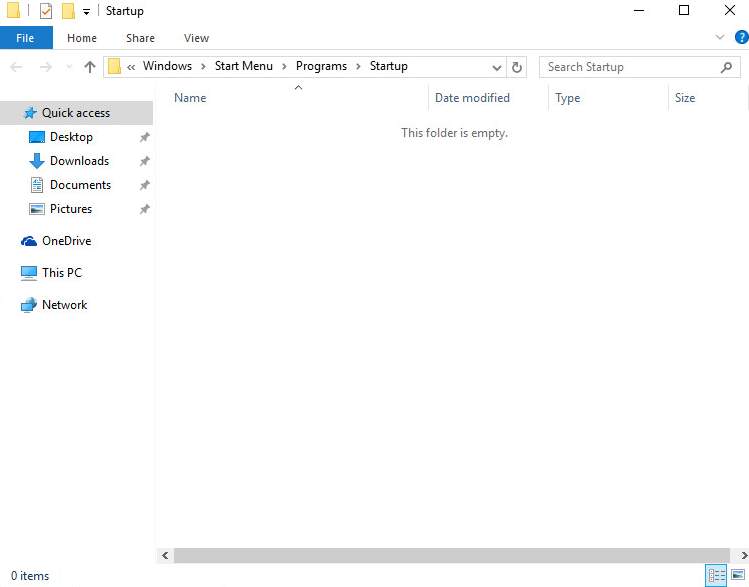Image resolution: width=749 pixels, height=587 pixels.
Task: Click Startup in the breadcrumb path
Action: pyautogui.click(x=388, y=66)
